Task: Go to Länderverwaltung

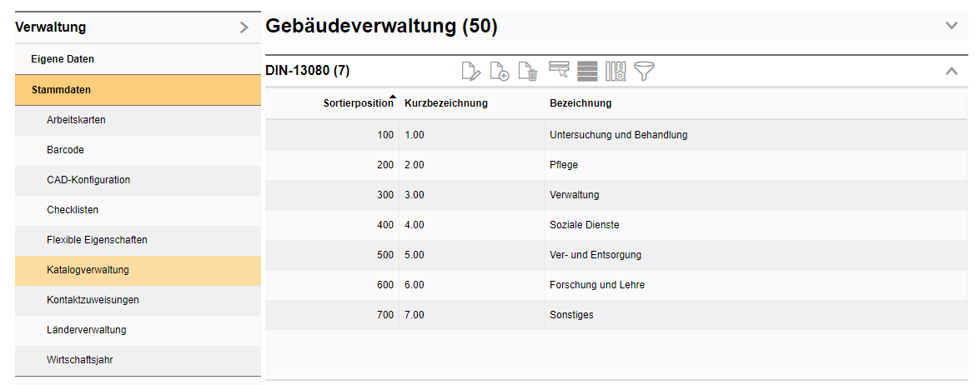Action: click(x=86, y=330)
